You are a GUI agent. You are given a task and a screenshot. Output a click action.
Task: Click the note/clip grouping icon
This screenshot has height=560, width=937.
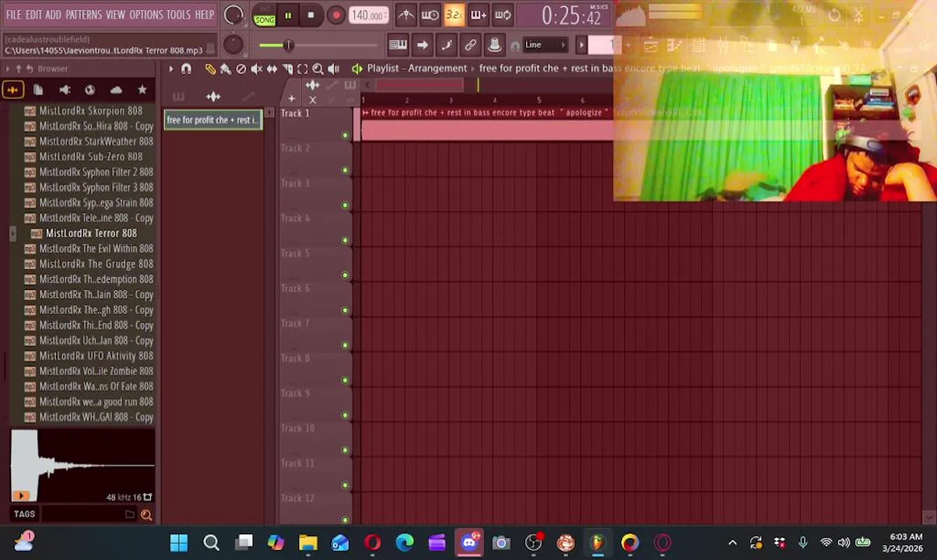click(x=446, y=45)
